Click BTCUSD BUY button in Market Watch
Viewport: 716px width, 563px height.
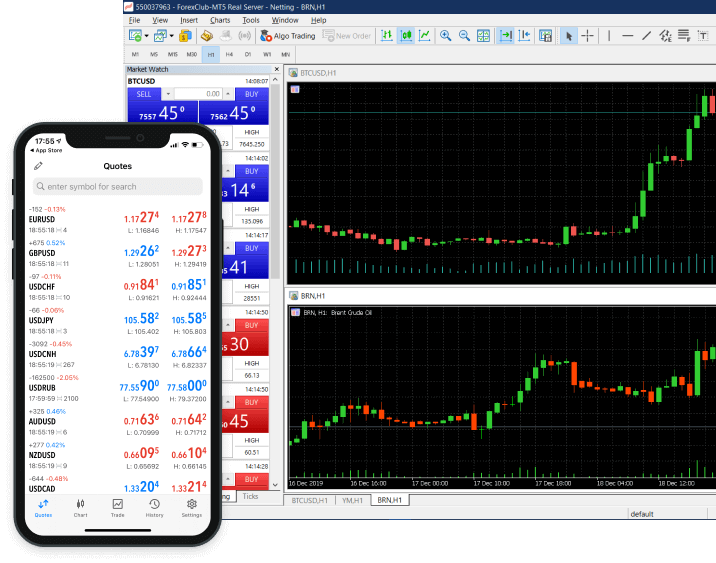coord(252,94)
